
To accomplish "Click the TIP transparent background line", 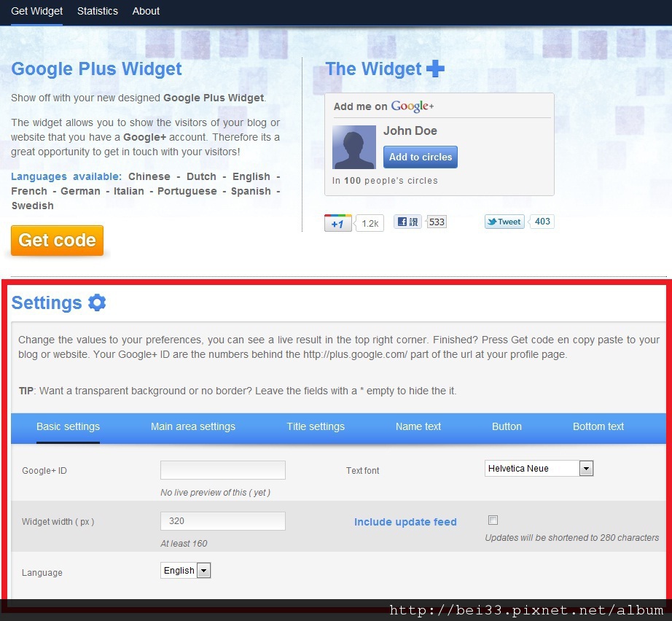I will (x=238, y=391).
